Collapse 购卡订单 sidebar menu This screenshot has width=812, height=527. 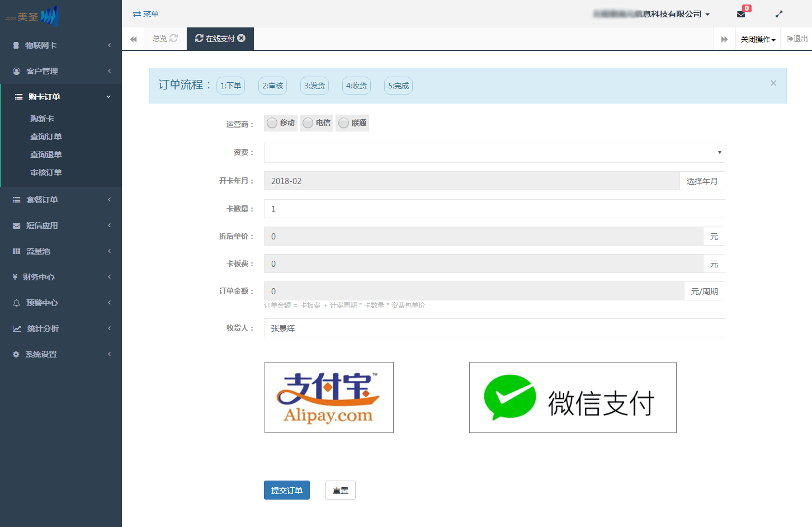61,97
